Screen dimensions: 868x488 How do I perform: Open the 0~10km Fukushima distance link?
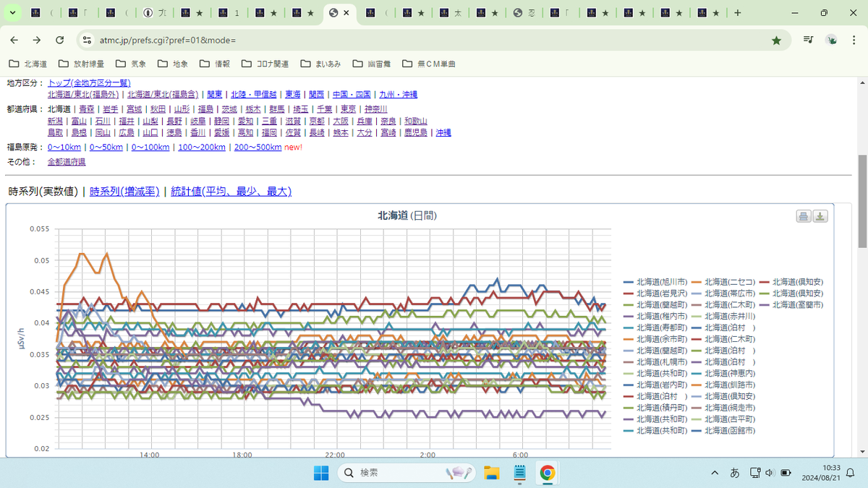(64, 147)
